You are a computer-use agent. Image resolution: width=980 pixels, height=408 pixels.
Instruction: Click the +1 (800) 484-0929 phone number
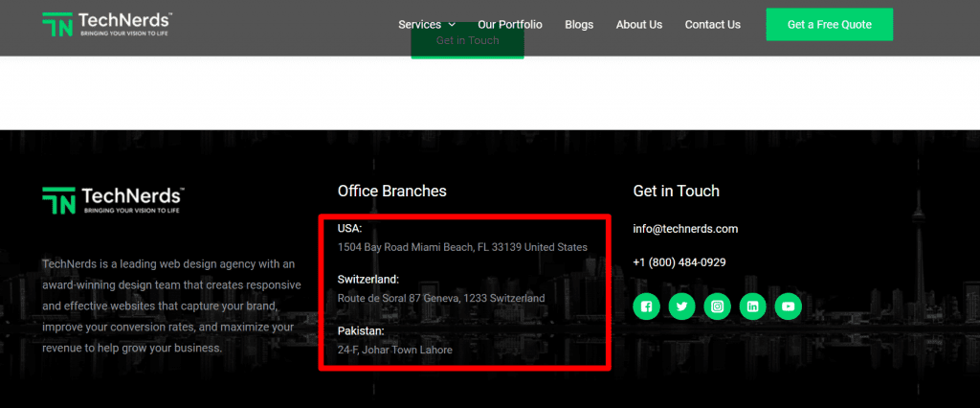[679, 262]
